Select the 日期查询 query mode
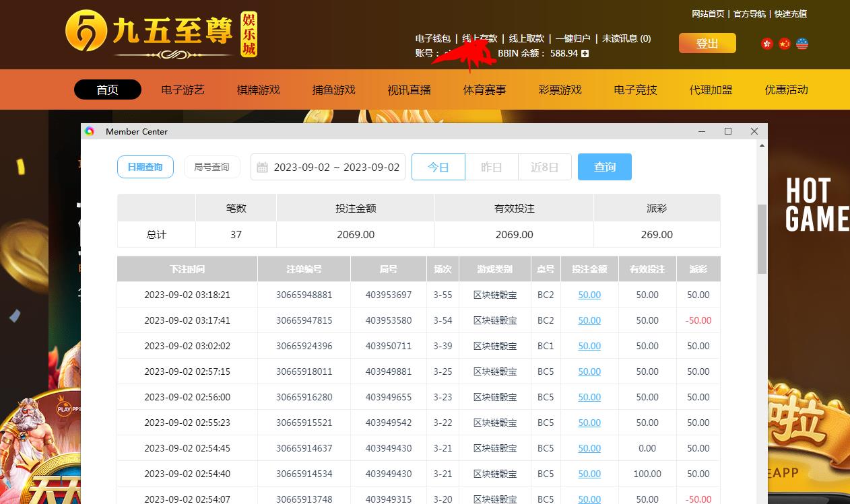The height and width of the screenshot is (504, 850). coord(145,167)
